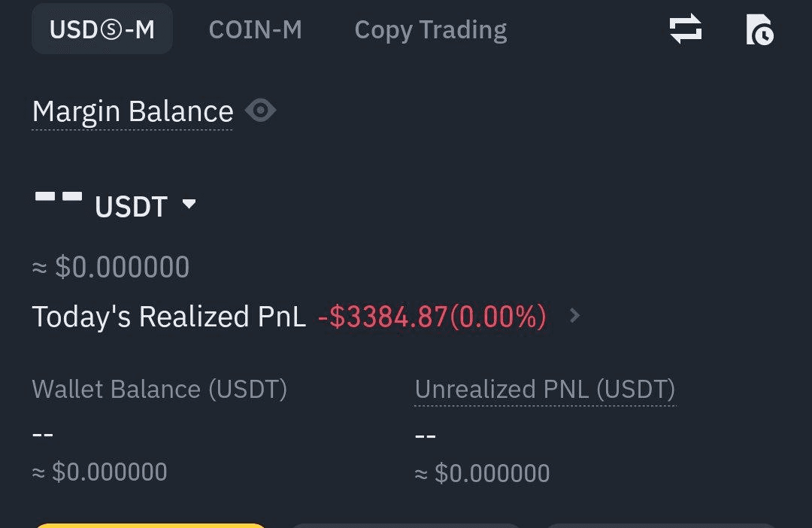Tap the Wallet Balance (USDT) label
812x528 pixels.
(x=159, y=389)
